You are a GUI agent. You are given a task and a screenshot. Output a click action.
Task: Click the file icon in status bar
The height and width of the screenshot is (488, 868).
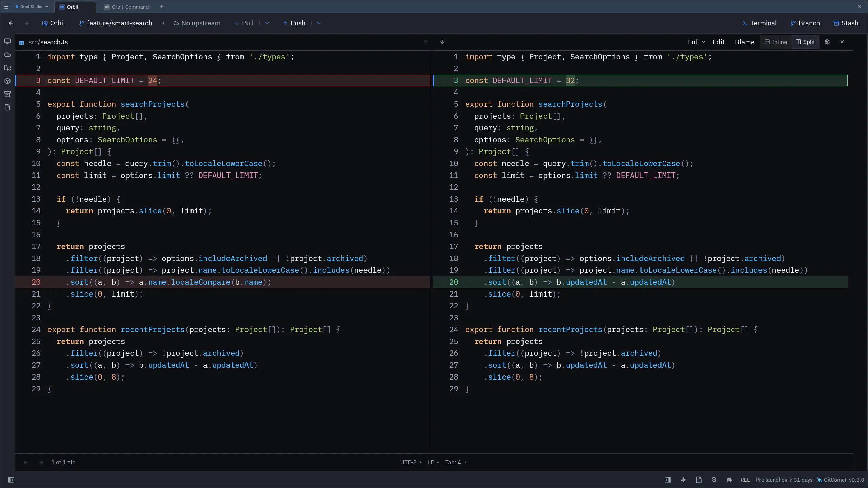pos(698,480)
